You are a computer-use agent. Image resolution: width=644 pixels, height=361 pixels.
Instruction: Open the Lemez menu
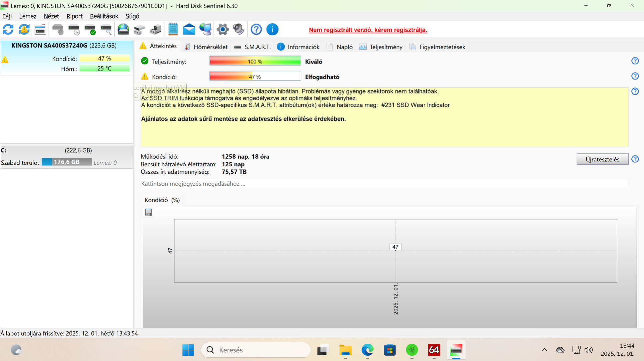(28, 16)
